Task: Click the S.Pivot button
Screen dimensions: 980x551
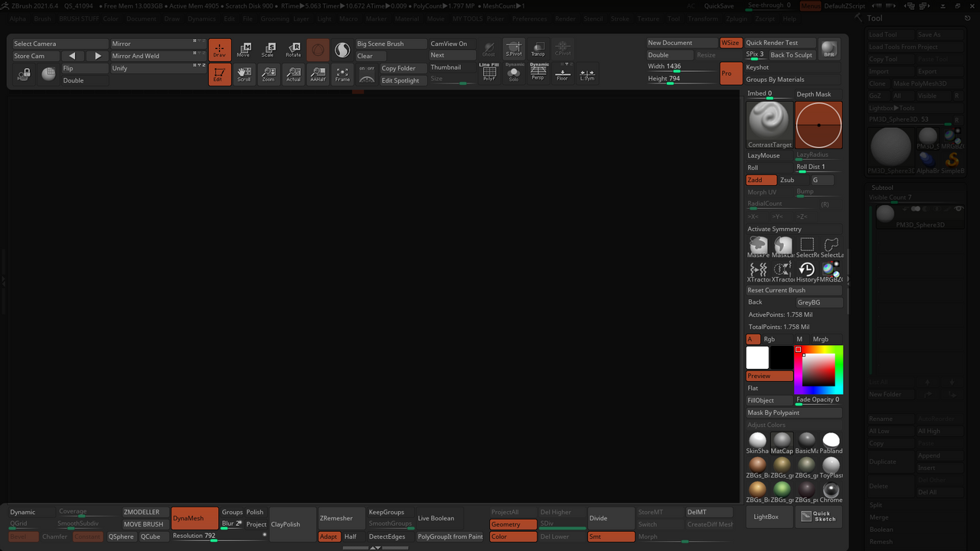Action: point(514,49)
